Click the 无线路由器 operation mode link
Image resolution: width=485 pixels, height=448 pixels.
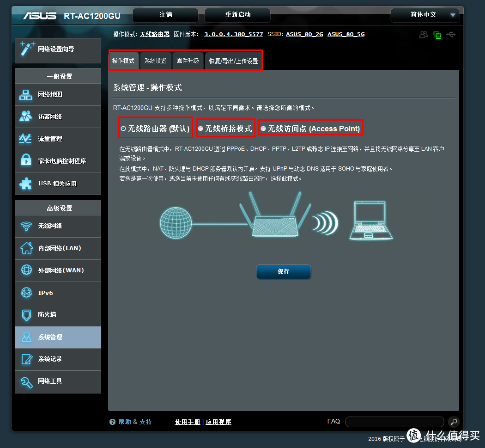coord(155,34)
